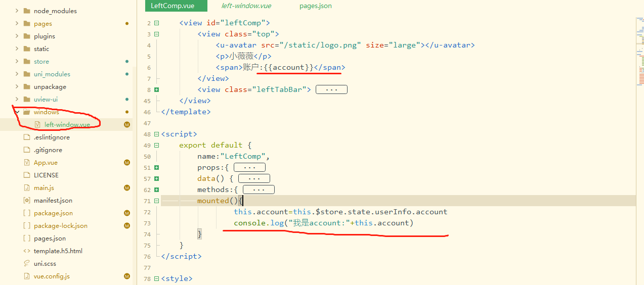Expand the pages folder in tree

pos(17,23)
